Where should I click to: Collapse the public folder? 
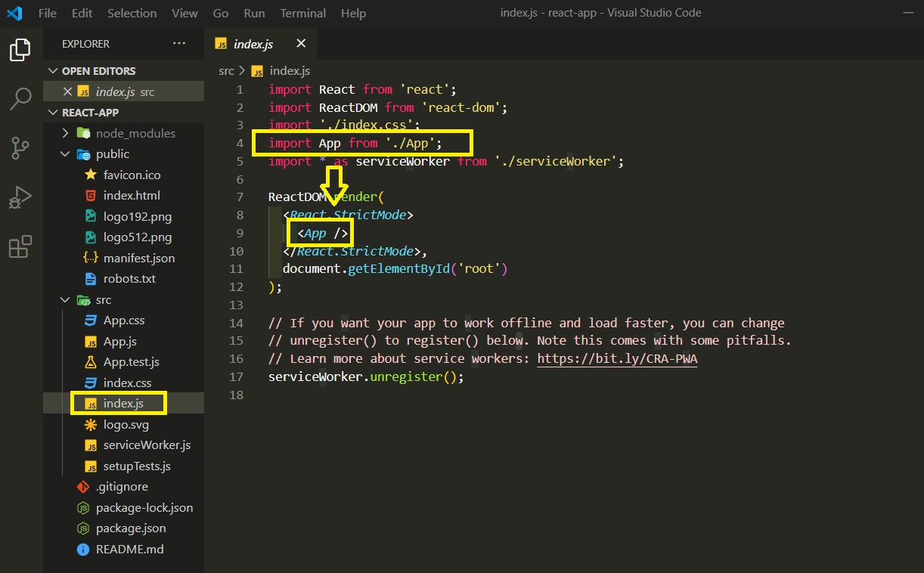click(x=65, y=154)
